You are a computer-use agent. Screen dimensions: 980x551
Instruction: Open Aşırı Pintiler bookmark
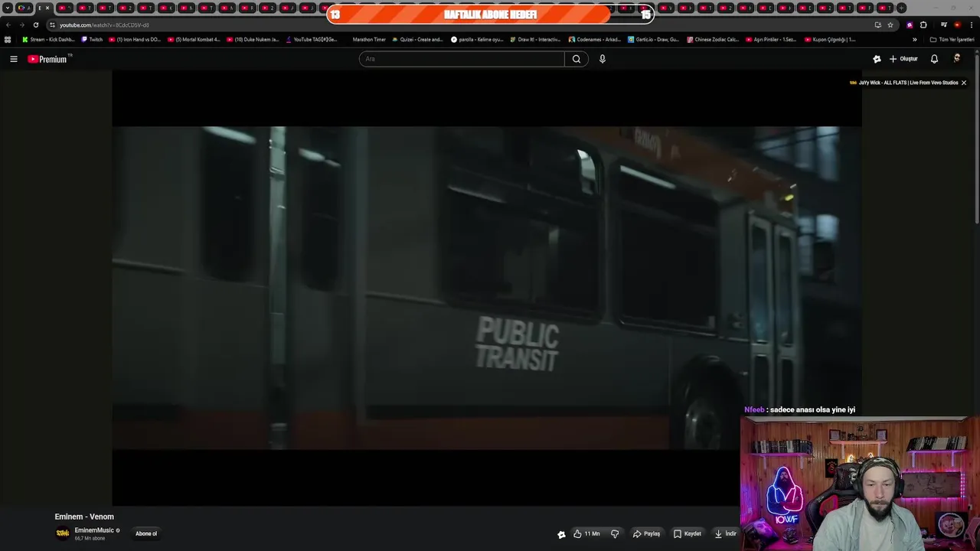coord(771,40)
